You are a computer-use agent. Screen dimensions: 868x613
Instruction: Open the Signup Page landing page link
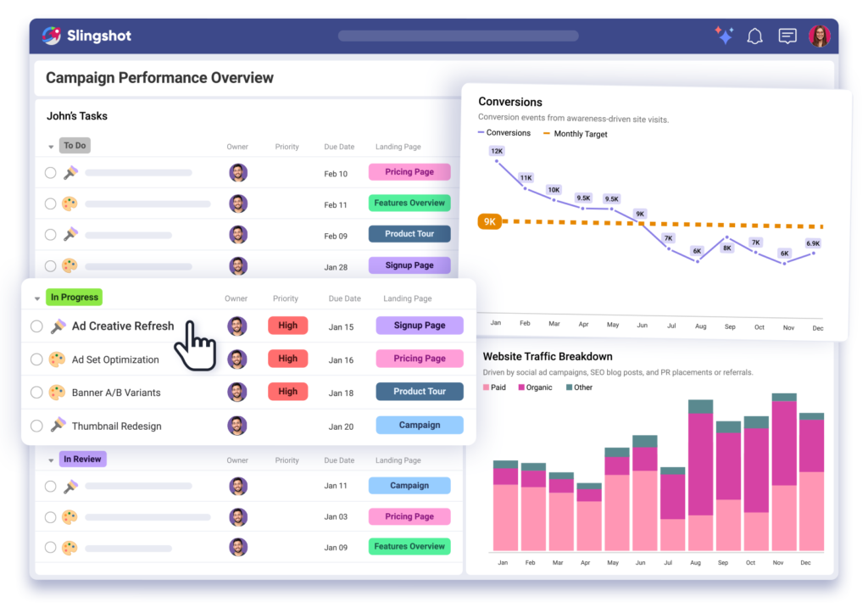(419, 326)
